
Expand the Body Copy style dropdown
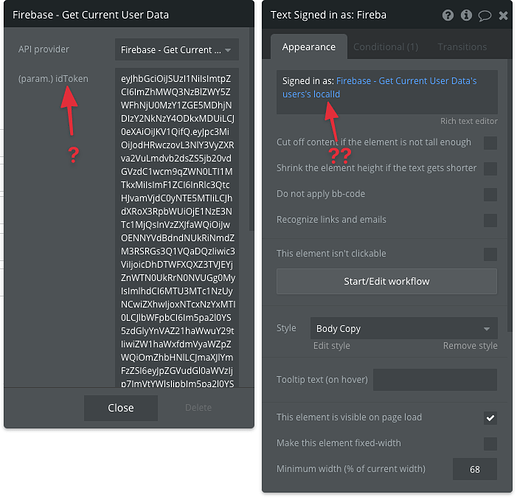[404, 329]
